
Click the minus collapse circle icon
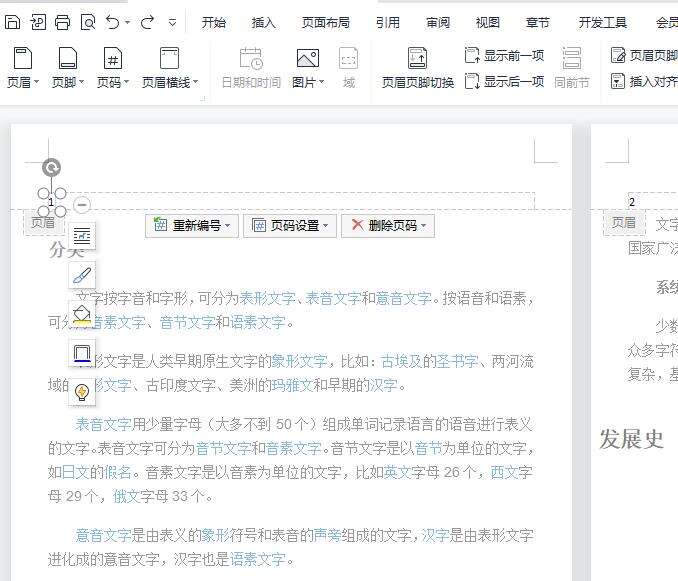tap(82, 204)
